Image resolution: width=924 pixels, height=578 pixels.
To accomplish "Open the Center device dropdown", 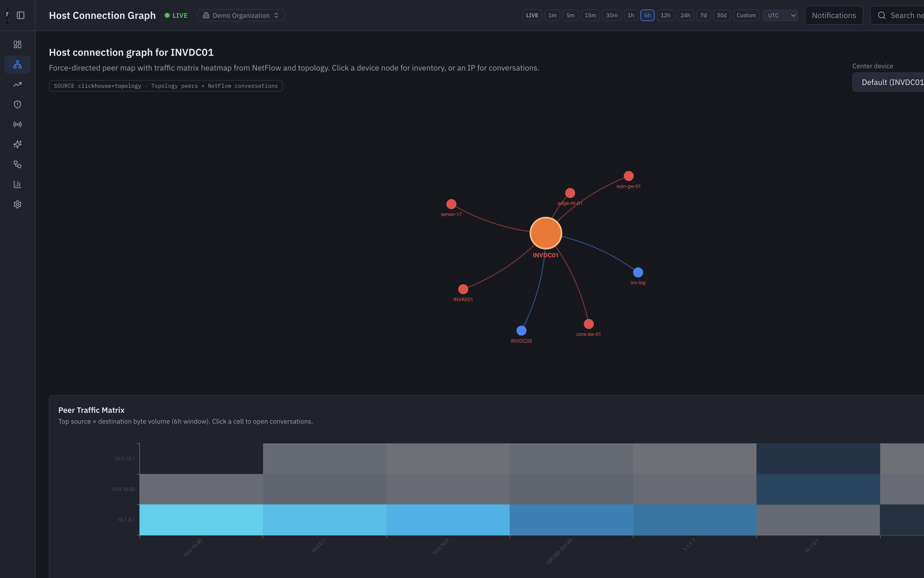I will (x=888, y=82).
